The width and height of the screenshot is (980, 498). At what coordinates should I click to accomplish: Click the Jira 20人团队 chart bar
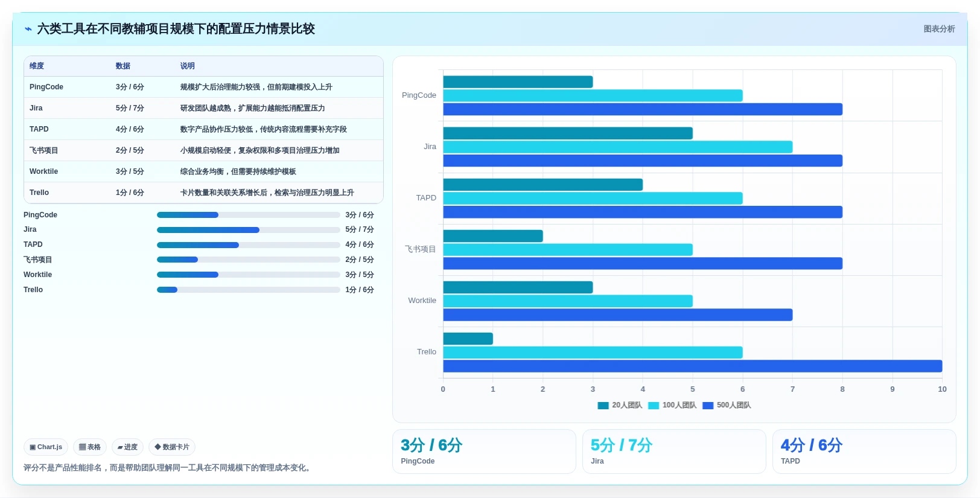coord(568,133)
